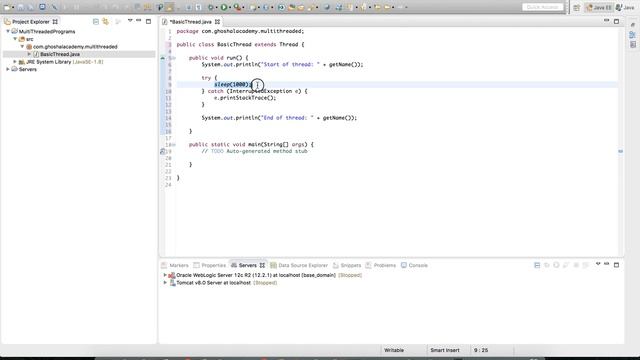Screen dimensions: 640x360
Task: Click the Run External Tools icon
Action: [x=237, y=7]
